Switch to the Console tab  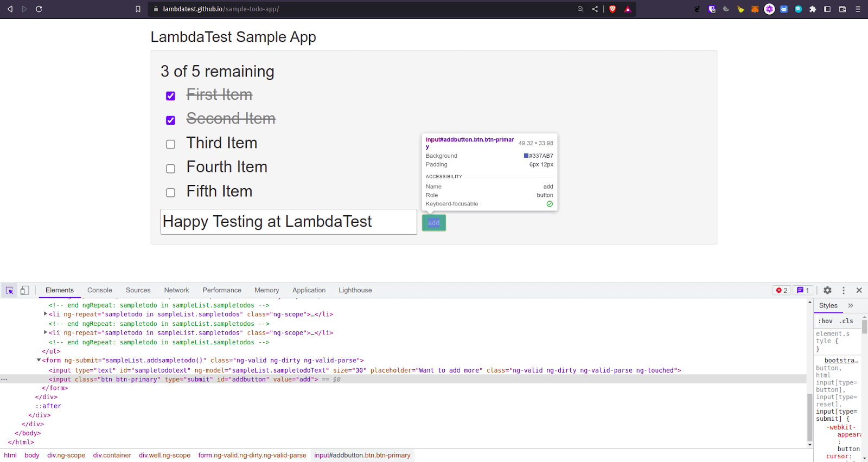click(100, 291)
